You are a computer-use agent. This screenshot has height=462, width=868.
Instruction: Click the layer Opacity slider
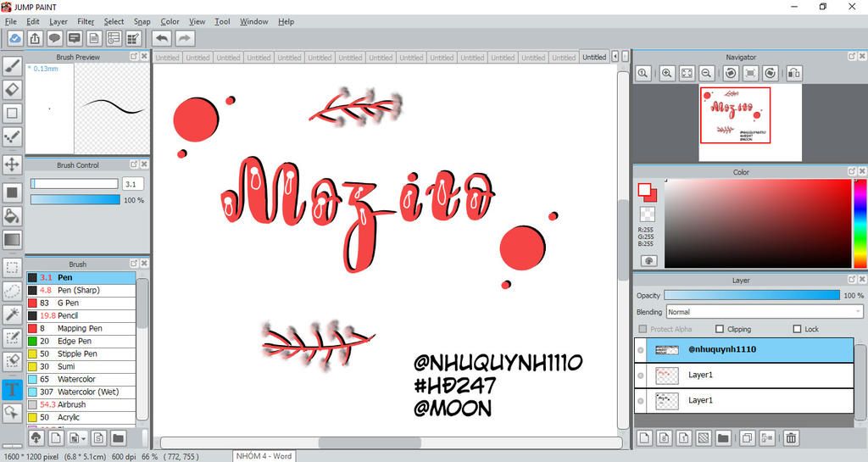[752, 296]
